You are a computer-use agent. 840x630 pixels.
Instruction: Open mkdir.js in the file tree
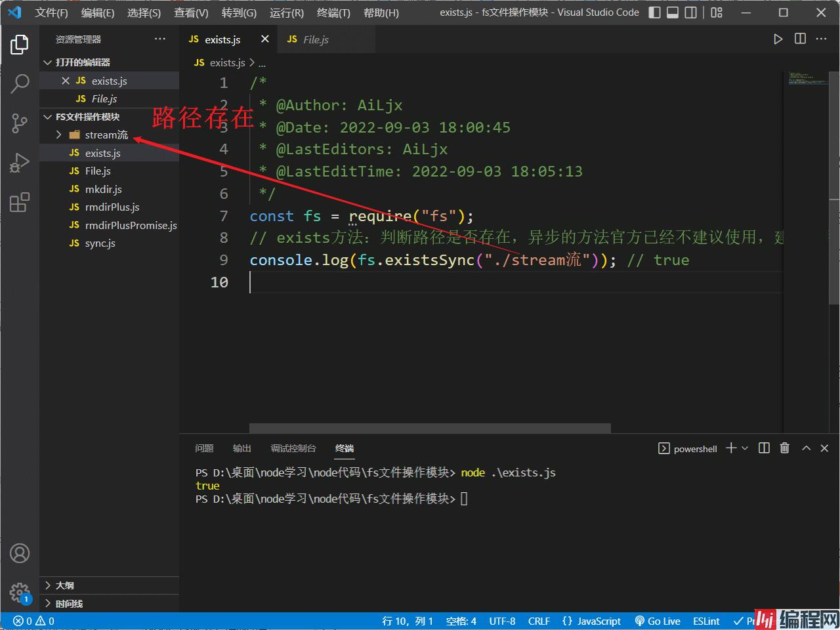click(x=109, y=189)
